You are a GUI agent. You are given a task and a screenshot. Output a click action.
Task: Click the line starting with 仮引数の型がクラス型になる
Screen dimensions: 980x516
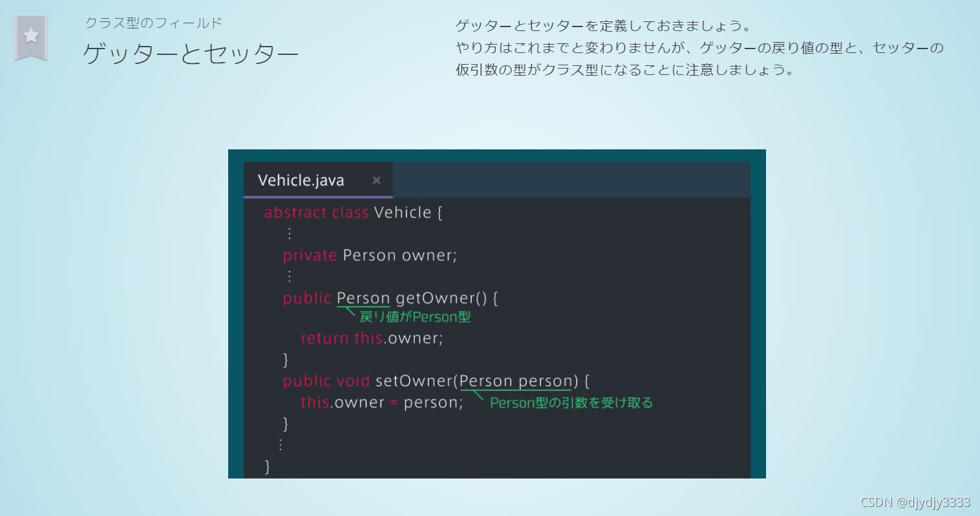coord(625,70)
